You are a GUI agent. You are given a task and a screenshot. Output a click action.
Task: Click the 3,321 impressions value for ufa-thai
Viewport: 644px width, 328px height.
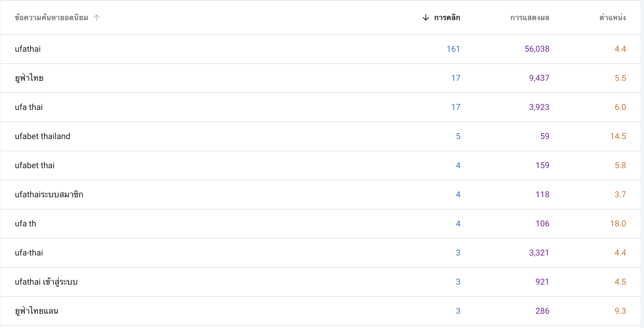(539, 253)
